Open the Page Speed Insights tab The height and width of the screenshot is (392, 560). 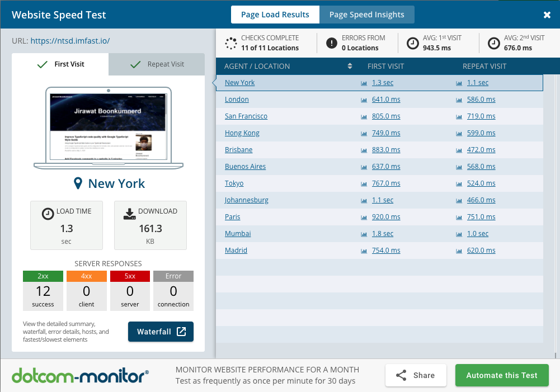pyautogui.click(x=366, y=15)
